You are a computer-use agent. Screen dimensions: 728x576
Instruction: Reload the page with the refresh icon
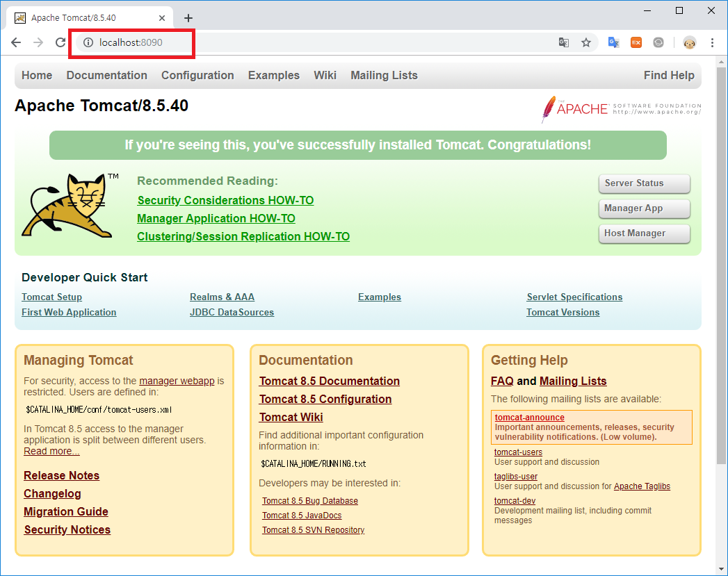pyautogui.click(x=60, y=42)
